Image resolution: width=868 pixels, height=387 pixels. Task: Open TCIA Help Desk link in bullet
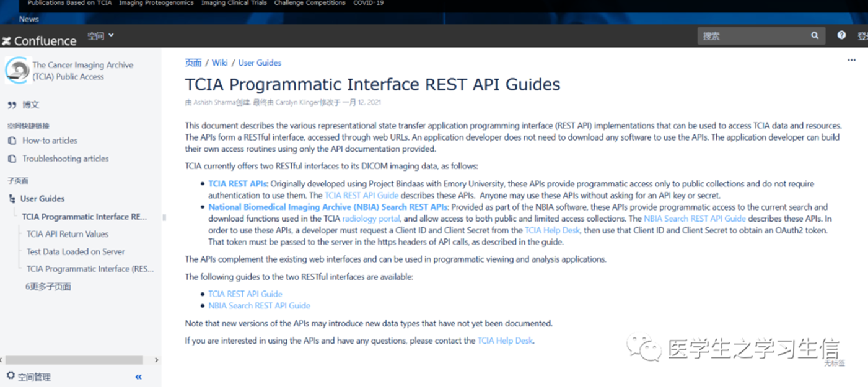pos(552,230)
